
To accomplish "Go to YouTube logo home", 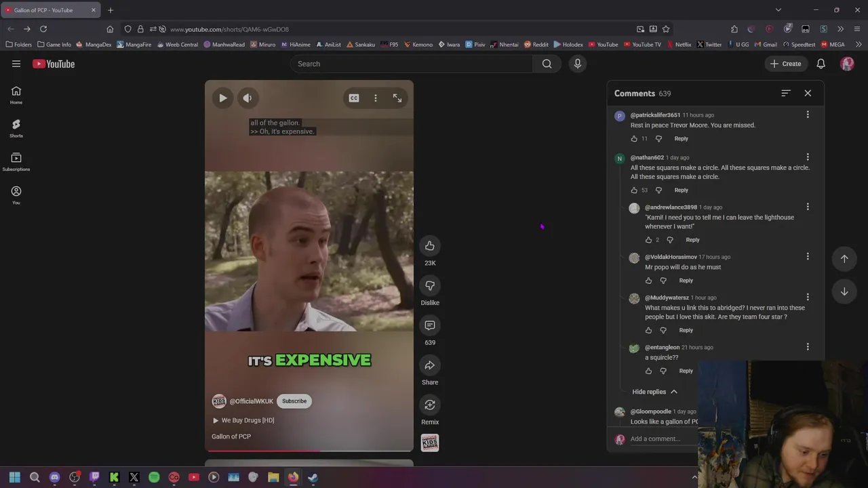I will [x=54, y=64].
